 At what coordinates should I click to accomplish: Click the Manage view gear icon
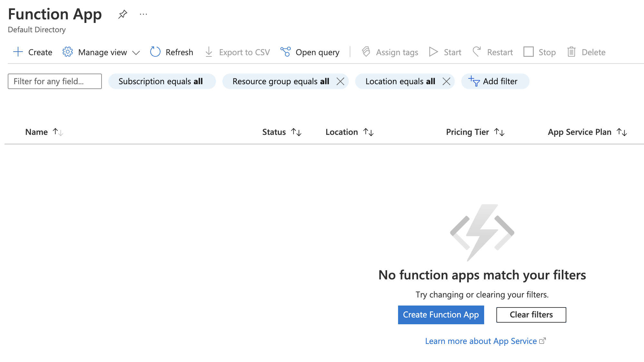coord(68,52)
